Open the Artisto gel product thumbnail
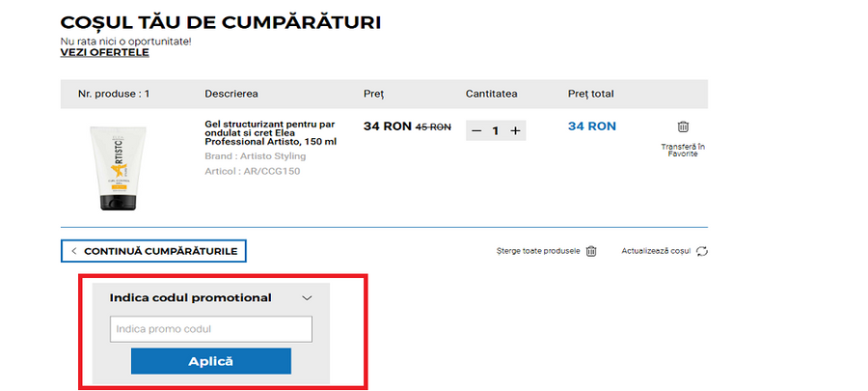Viewport: 868px width, 391px height. [115, 169]
